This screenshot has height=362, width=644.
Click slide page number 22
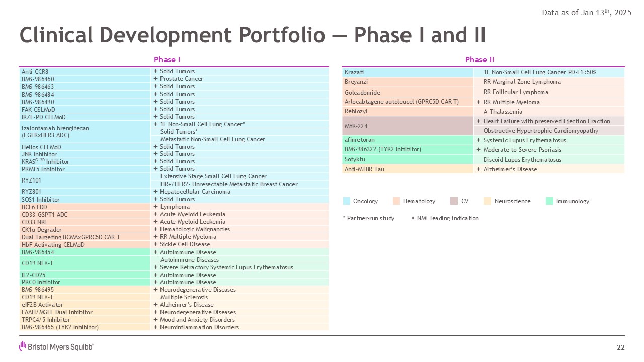[620, 348]
